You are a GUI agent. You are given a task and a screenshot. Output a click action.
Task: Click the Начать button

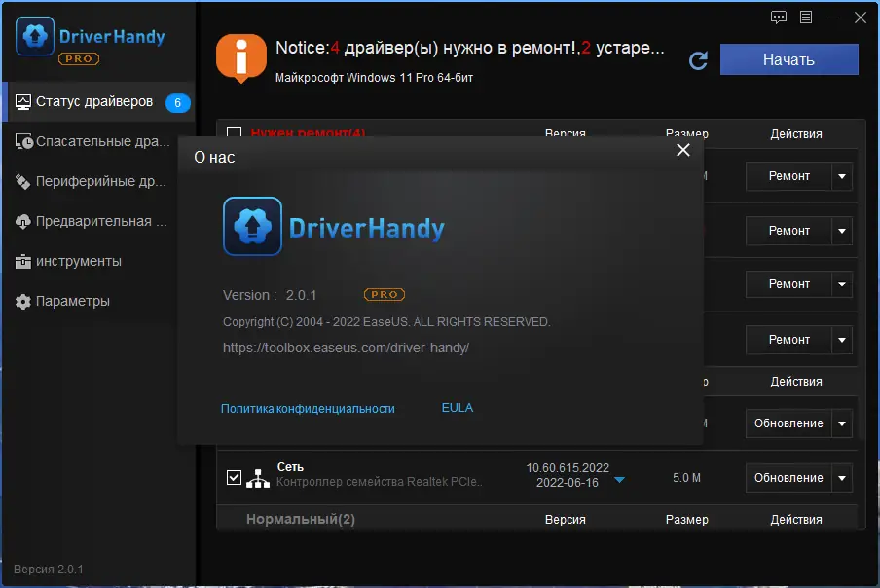point(789,59)
